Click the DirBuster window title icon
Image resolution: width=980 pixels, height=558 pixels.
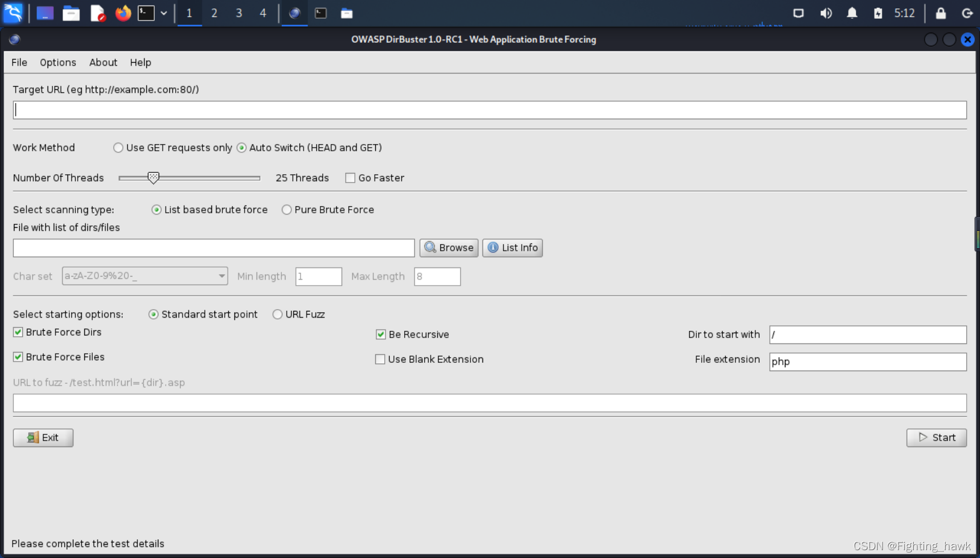(14, 40)
